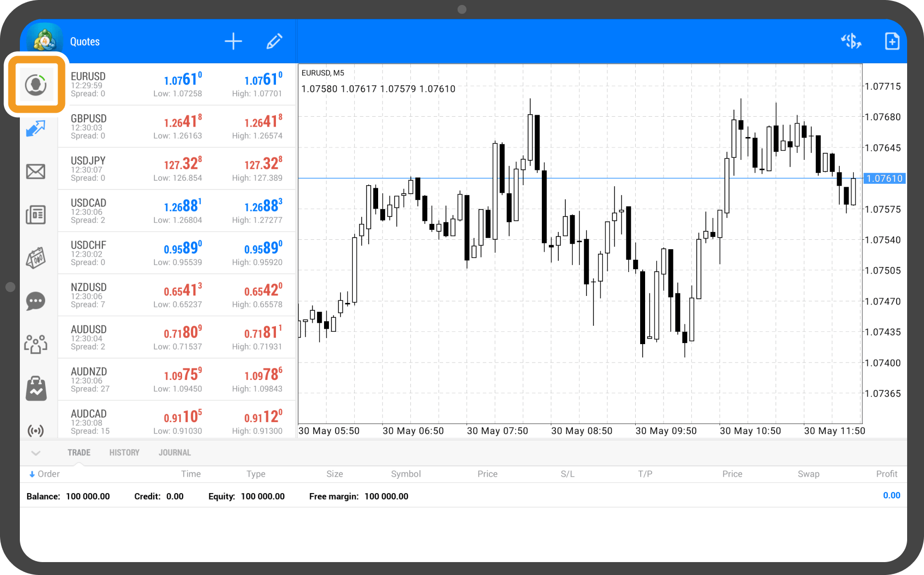The height and width of the screenshot is (575, 924).
Task: Open the Signals broadcast icon
Action: pos(36,430)
